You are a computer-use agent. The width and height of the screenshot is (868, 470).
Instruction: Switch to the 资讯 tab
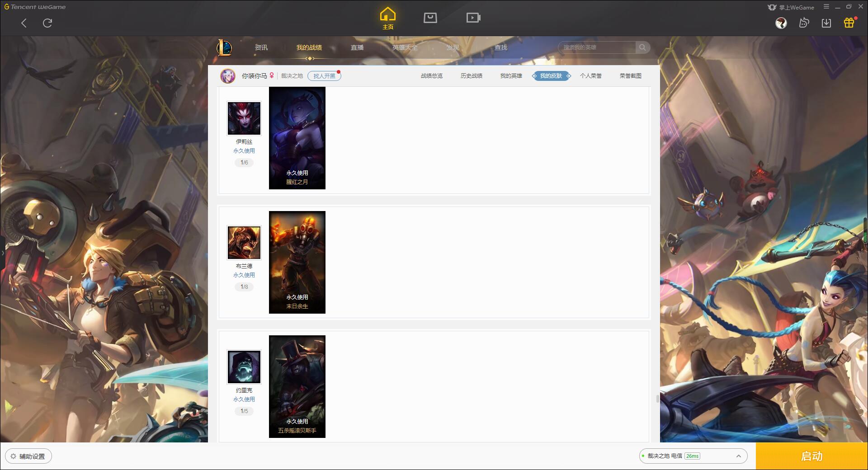coord(261,47)
